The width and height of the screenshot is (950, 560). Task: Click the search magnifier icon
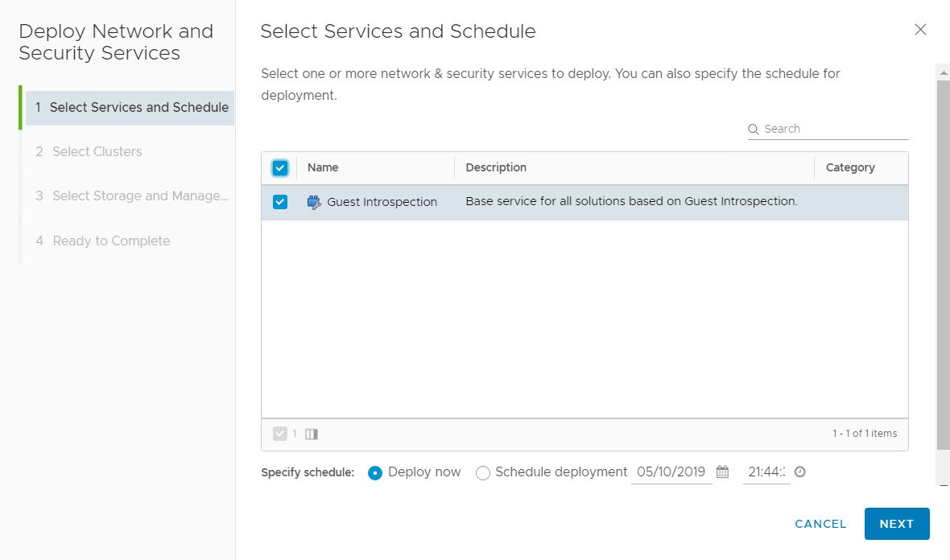[x=754, y=130]
